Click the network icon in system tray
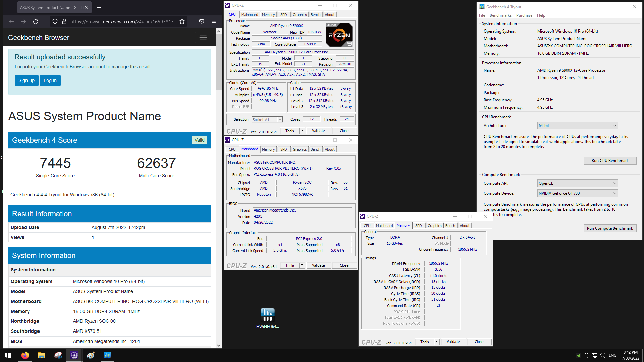The height and width of the screenshot is (362, 644). (595, 355)
